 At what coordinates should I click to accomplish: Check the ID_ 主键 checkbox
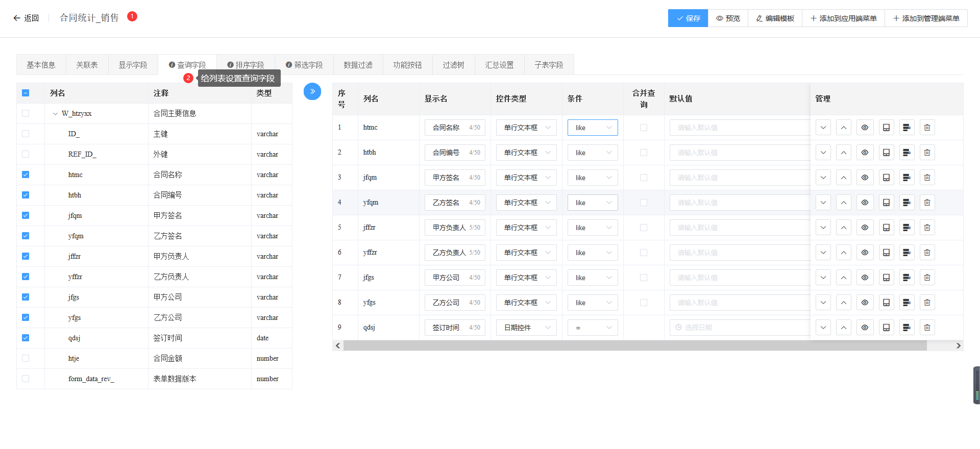[26, 134]
